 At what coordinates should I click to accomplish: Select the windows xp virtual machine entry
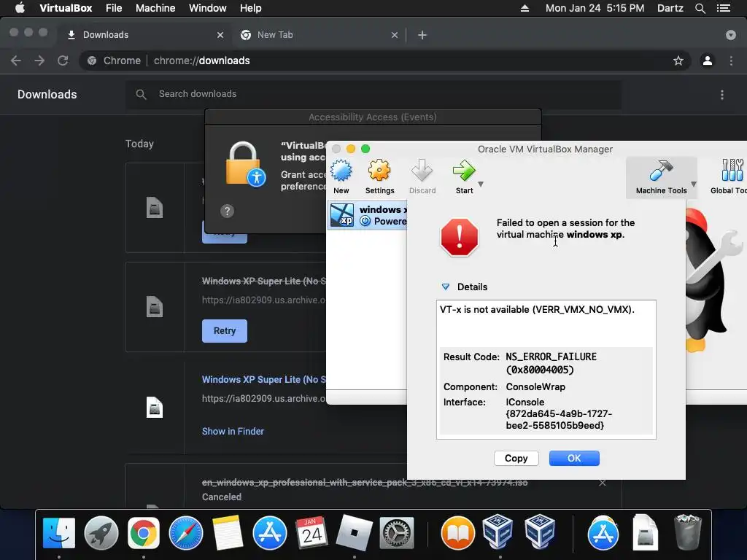[x=368, y=215]
